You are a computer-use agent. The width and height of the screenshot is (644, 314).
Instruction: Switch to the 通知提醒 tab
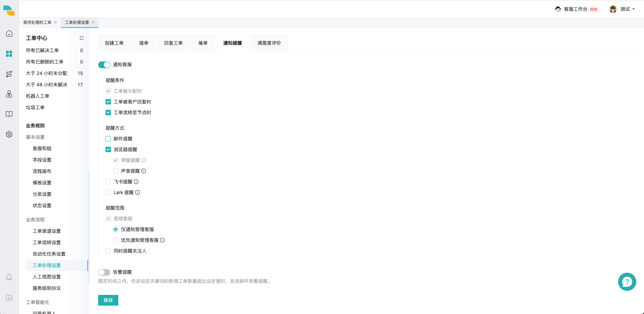pyautogui.click(x=233, y=43)
